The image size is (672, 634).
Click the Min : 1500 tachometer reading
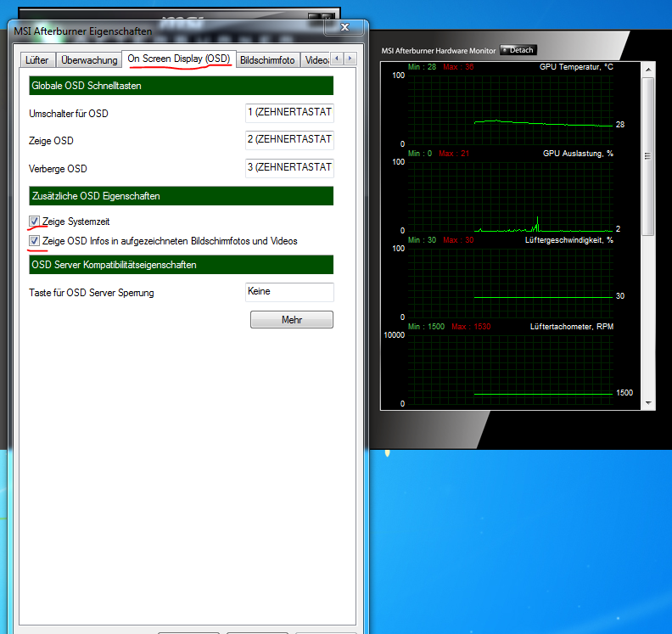pos(426,327)
